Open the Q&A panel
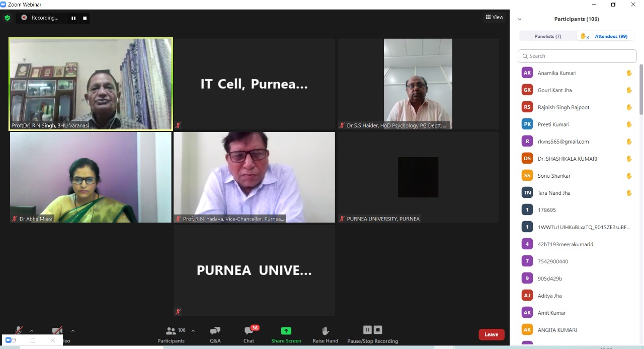 coord(215,334)
